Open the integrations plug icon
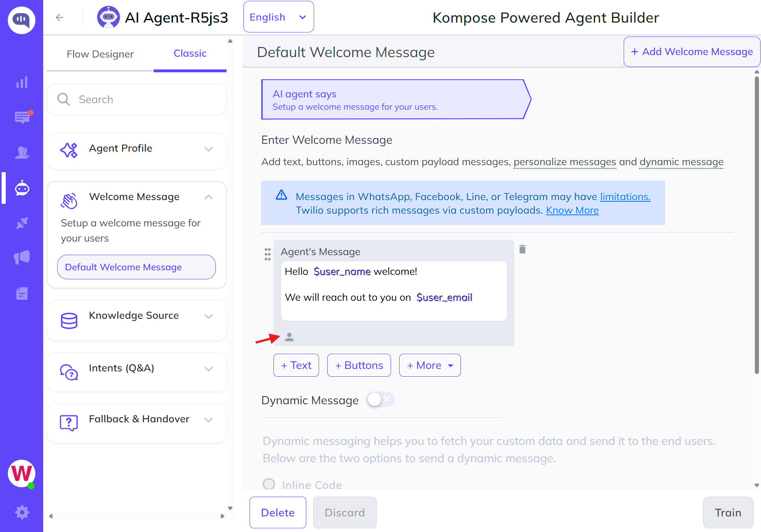The image size is (761, 532). tap(22, 223)
